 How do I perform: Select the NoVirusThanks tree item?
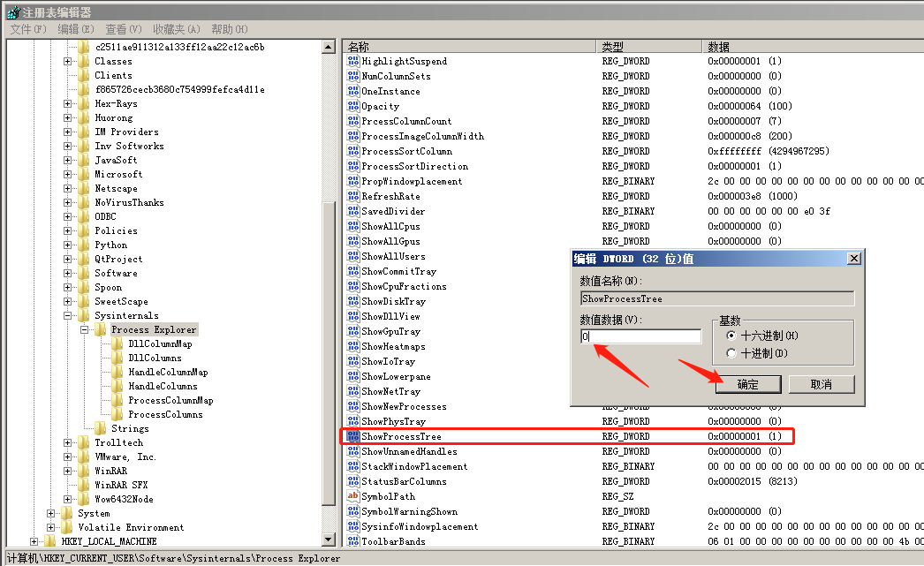tap(130, 202)
